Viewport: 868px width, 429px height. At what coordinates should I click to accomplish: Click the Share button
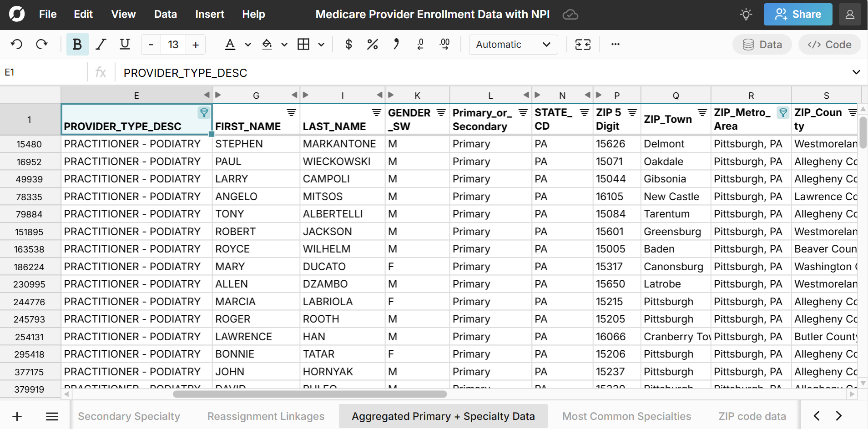797,15
